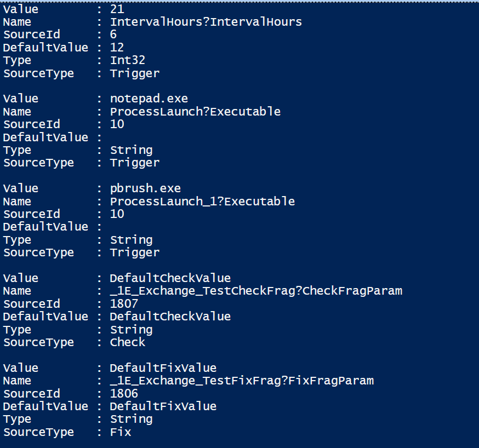The width and height of the screenshot is (479, 448).
Task: Click DefaultFixValue on the DefaultValue line
Action: click(163, 406)
